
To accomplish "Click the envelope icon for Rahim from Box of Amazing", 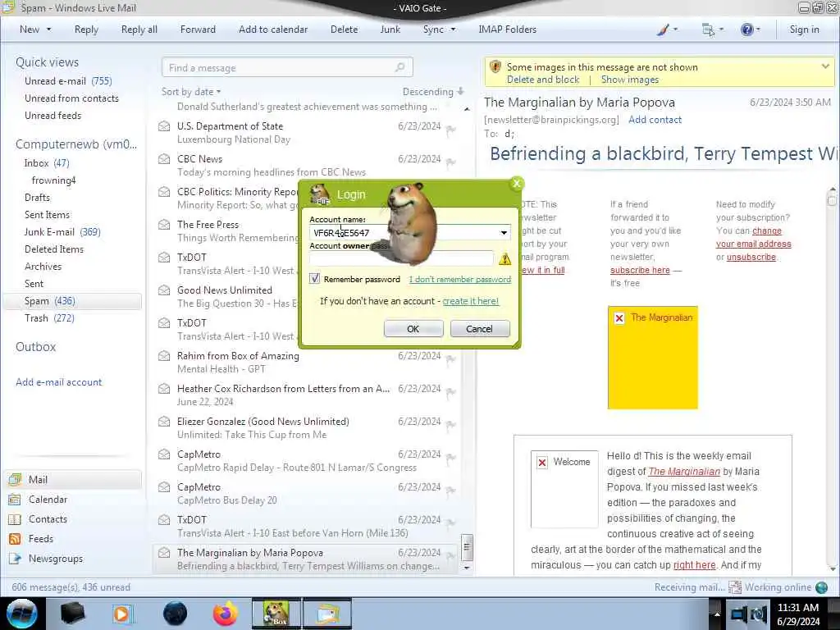I will (x=164, y=356).
